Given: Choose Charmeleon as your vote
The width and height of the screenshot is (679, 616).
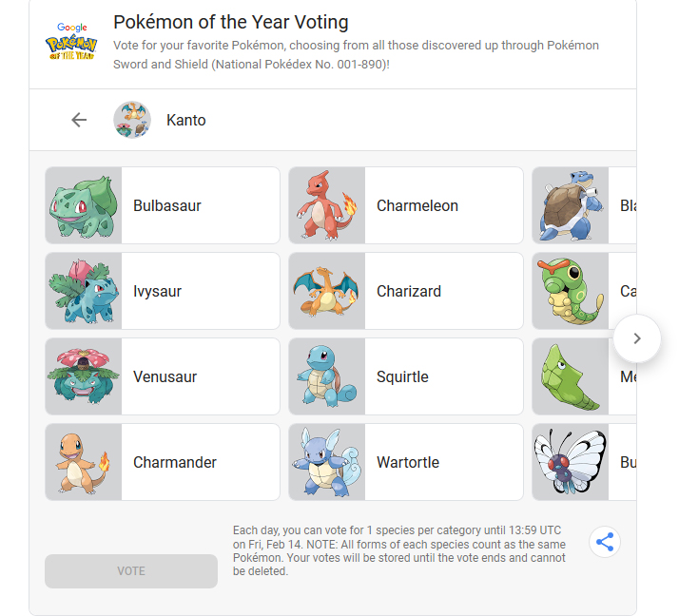Looking at the screenshot, I should tap(406, 205).
